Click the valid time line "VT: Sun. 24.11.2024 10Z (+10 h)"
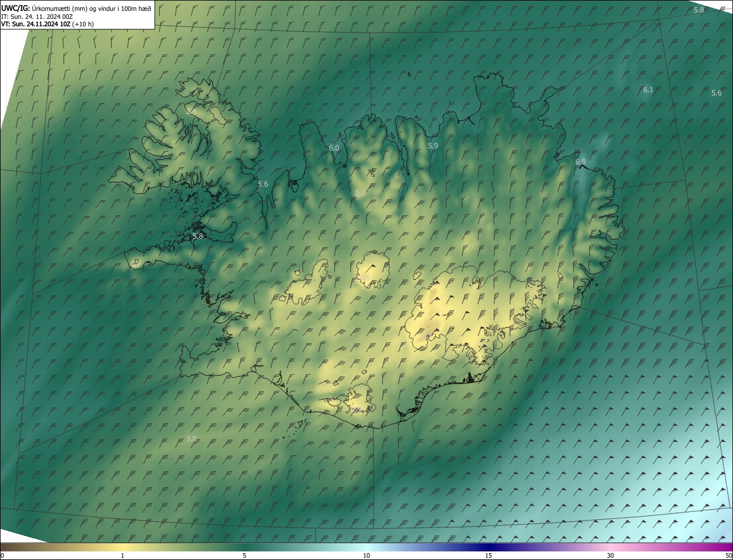The height and width of the screenshot is (560, 733). point(48,24)
